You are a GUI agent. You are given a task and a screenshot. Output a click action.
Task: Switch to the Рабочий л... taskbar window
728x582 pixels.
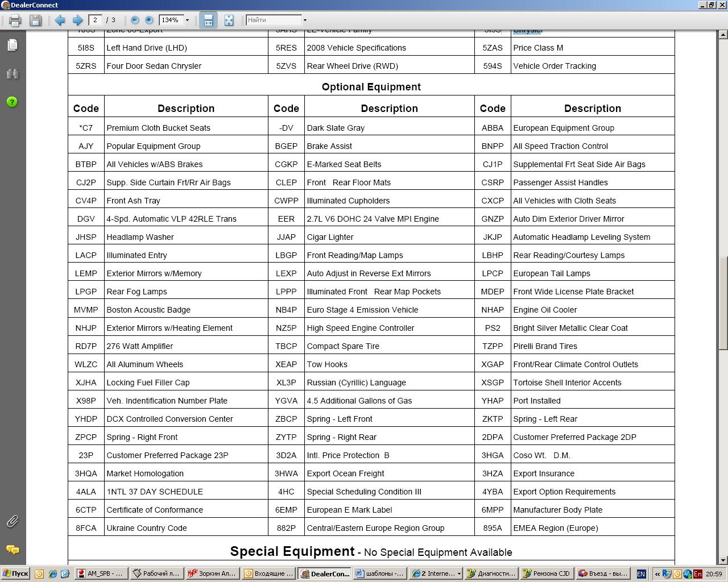[x=156, y=574]
